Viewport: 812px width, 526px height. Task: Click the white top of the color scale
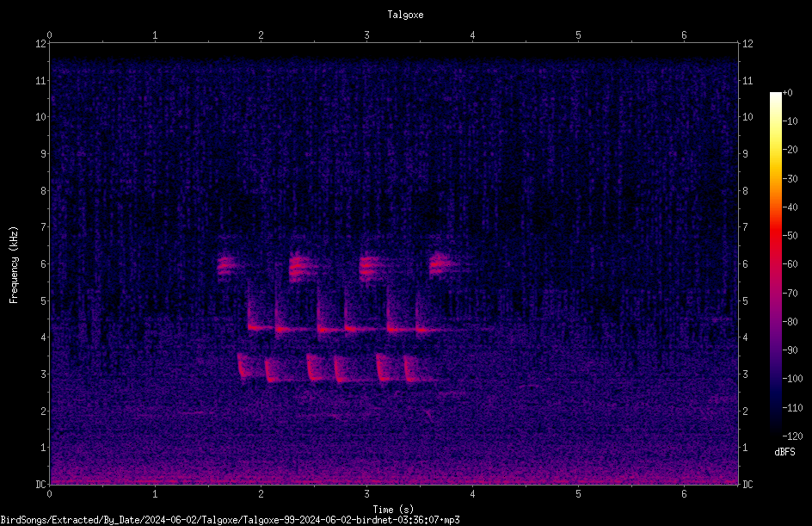[775, 97]
